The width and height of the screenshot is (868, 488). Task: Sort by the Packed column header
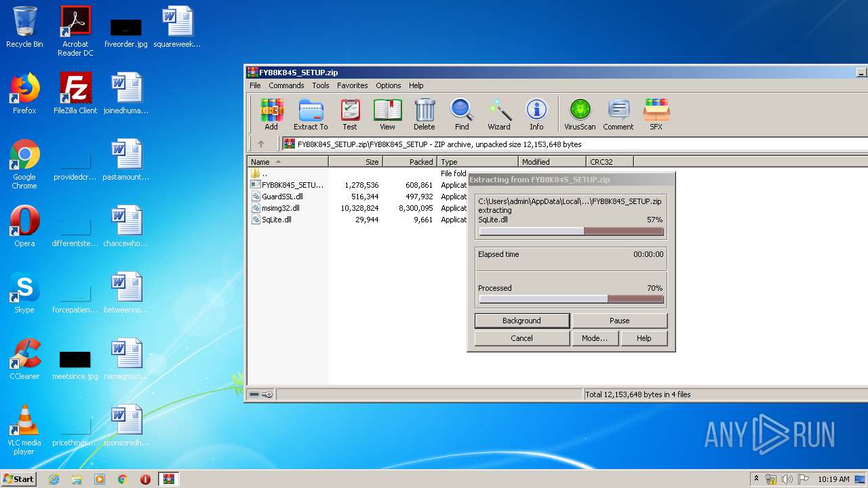(x=410, y=162)
